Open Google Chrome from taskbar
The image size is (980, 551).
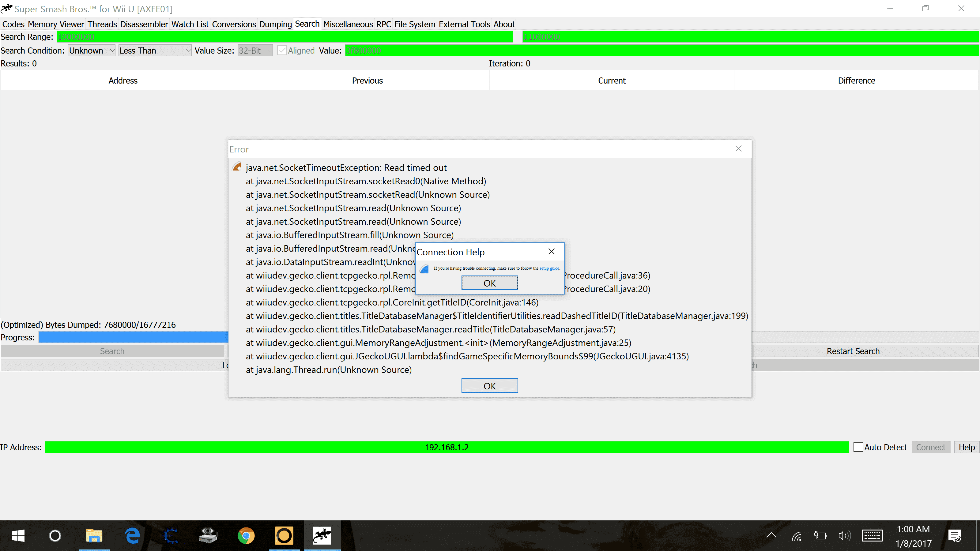pos(246,536)
